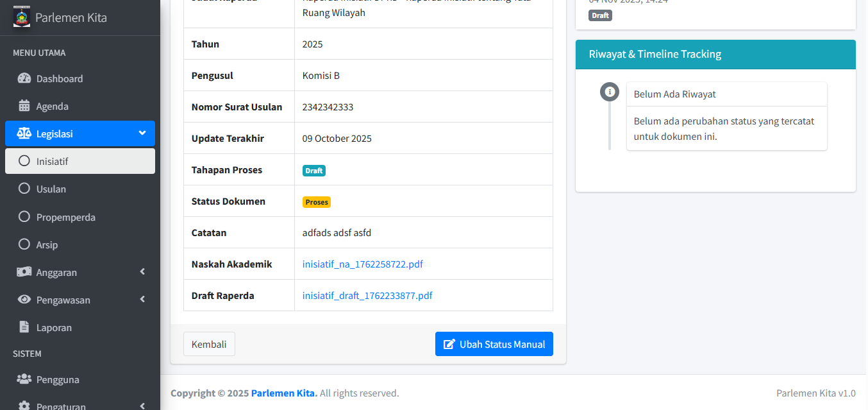The height and width of the screenshot is (410, 868).
Task: Click the timeline info circle icon
Action: tap(610, 92)
